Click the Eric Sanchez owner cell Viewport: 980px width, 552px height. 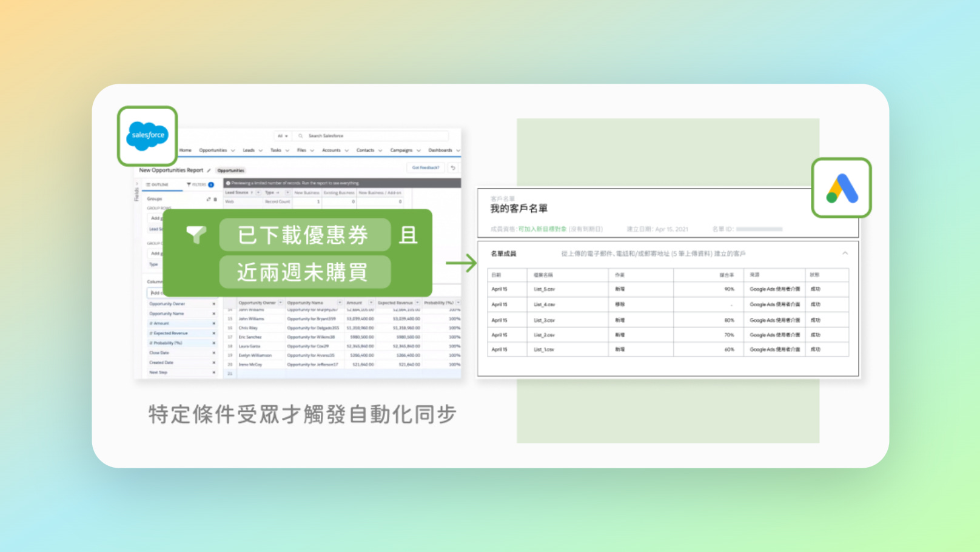point(250,337)
